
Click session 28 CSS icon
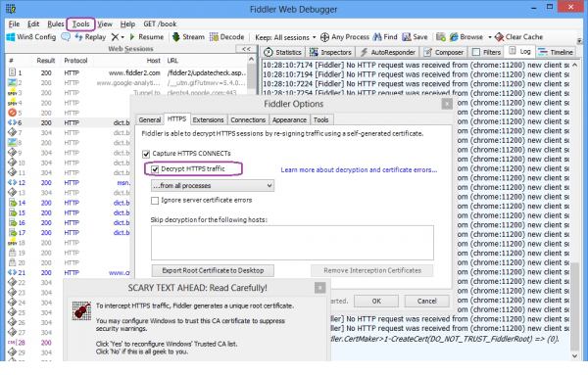12,343
